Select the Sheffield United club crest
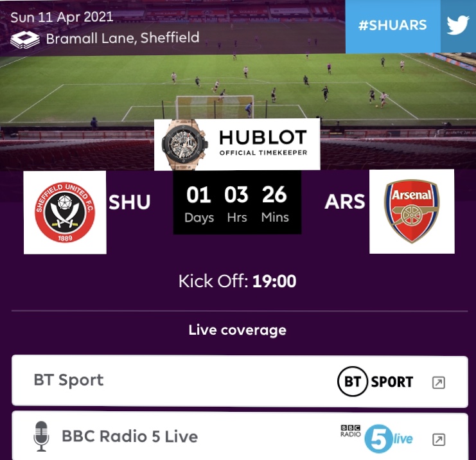This screenshot has height=460, width=476. 65,212
